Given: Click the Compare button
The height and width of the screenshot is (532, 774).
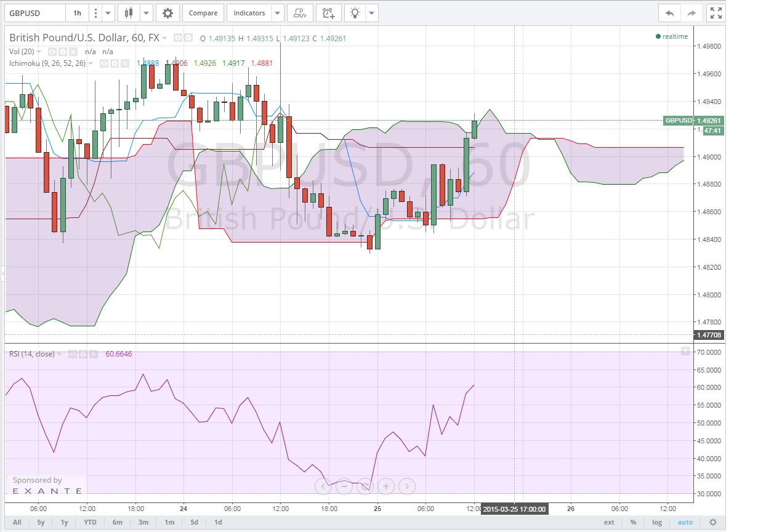Looking at the screenshot, I should [x=203, y=13].
